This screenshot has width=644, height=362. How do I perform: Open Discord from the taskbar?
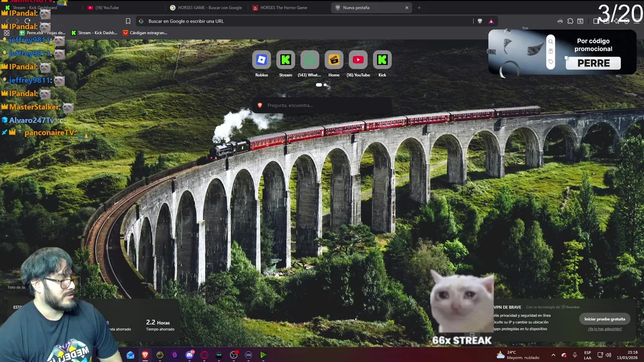click(x=190, y=355)
